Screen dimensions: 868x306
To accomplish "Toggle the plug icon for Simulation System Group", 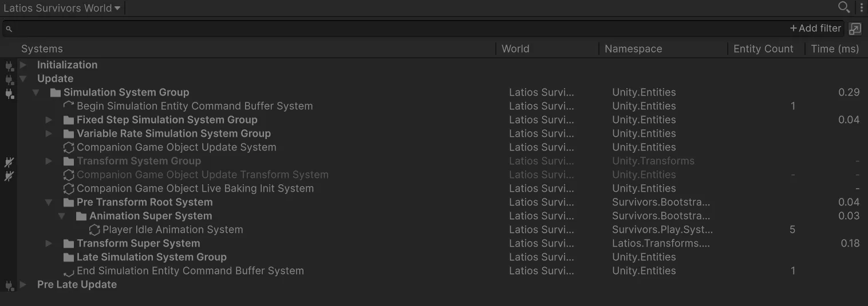I will (x=9, y=93).
